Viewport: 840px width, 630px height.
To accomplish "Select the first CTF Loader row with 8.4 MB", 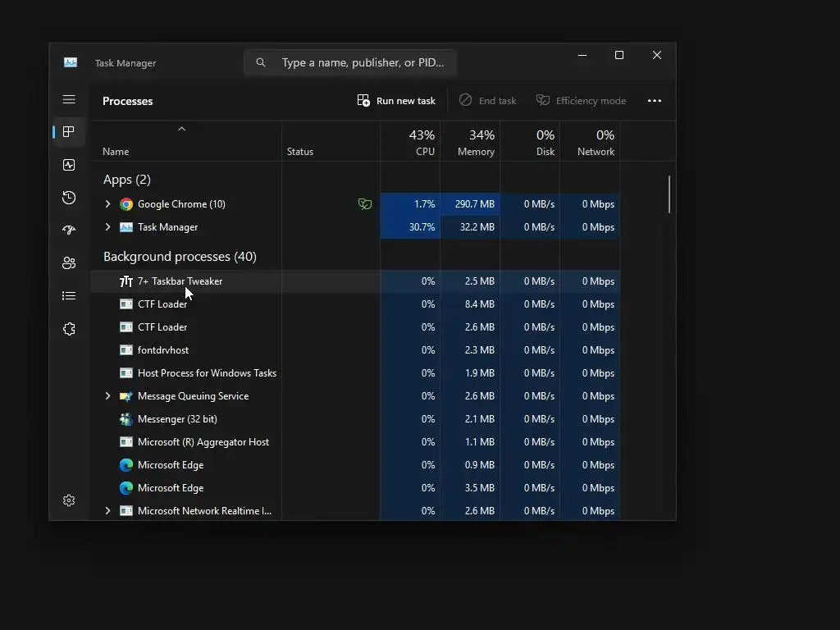I will tap(355, 304).
